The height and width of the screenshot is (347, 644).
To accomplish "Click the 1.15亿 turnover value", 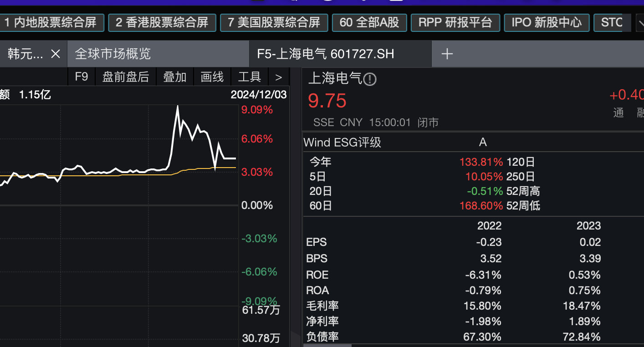I will click(x=35, y=95).
